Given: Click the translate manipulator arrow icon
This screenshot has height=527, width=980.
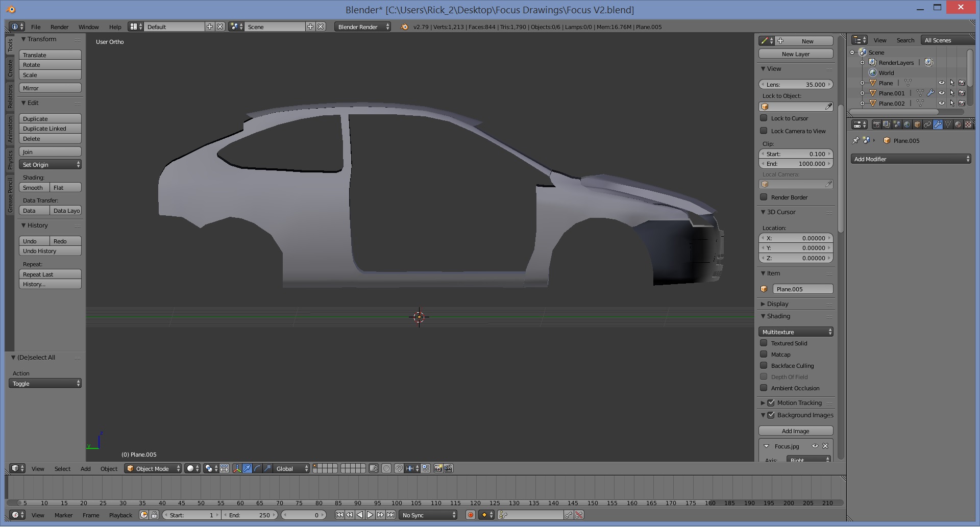Looking at the screenshot, I should point(248,468).
